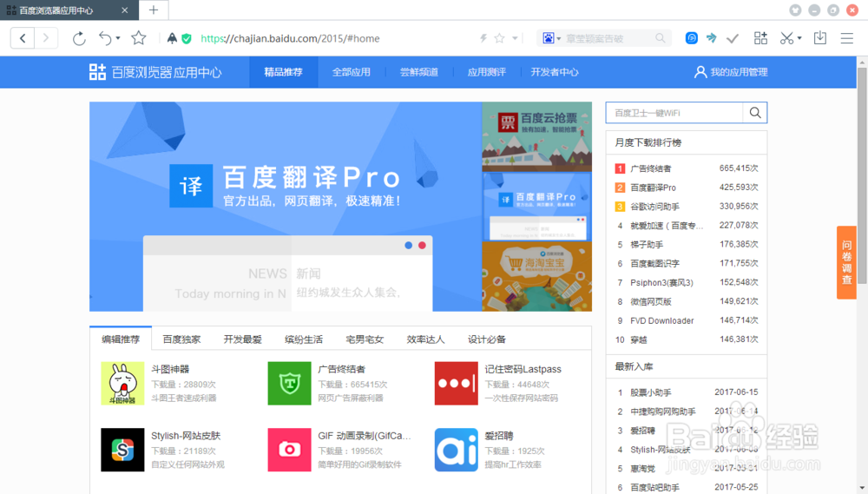Image resolution: width=868 pixels, height=494 pixels.
Task: Switch to the 开发最爱 category tab
Action: click(x=242, y=339)
